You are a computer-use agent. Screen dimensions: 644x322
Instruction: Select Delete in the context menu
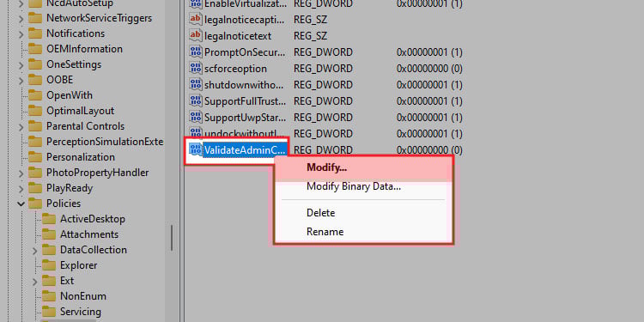pyautogui.click(x=364, y=213)
